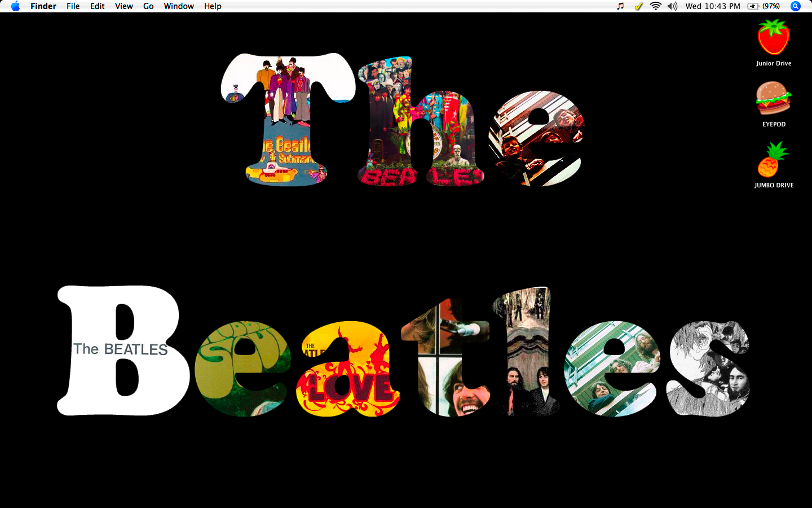The image size is (812, 508).
Task: Open the File menu
Action: click(73, 6)
